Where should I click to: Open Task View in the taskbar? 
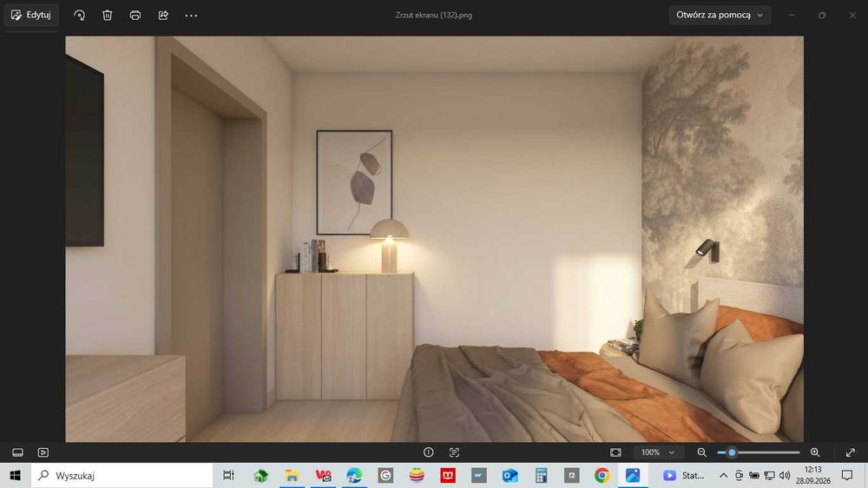pos(228,475)
